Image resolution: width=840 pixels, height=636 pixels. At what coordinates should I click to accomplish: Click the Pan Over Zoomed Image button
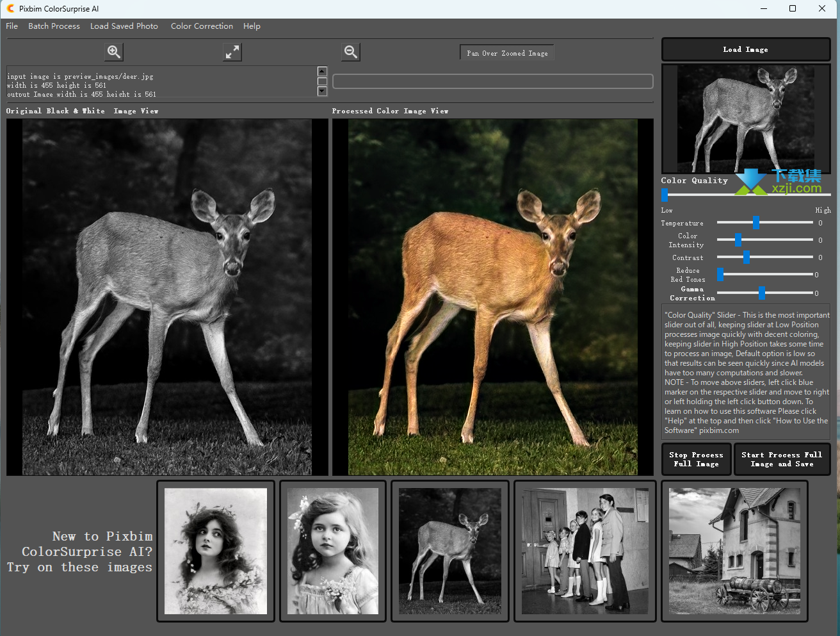(x=507, y=53)
